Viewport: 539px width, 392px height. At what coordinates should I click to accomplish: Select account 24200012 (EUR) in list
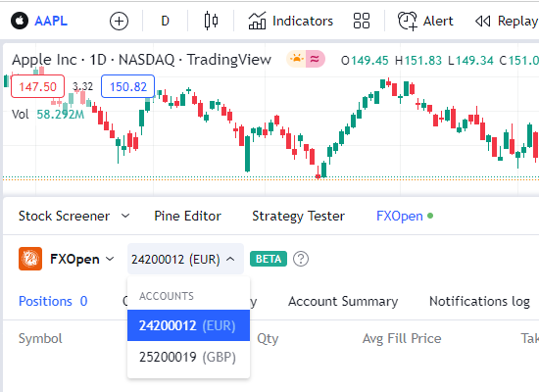188,325
